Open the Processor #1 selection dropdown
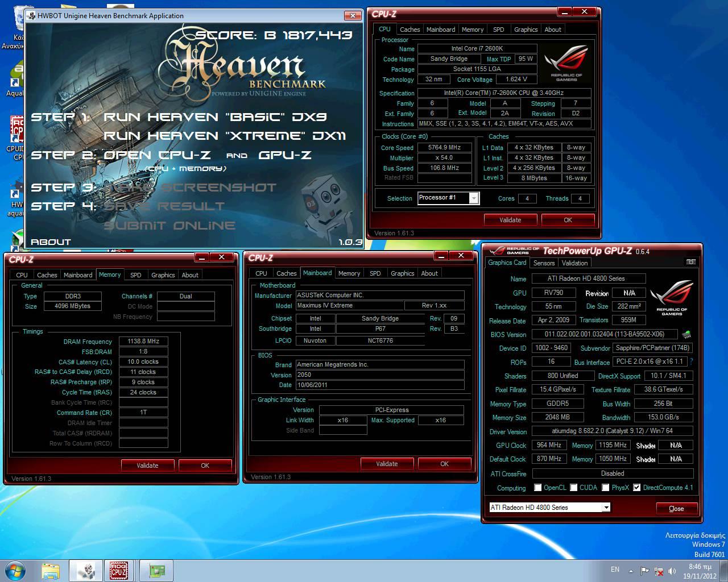 coord(474,198)
